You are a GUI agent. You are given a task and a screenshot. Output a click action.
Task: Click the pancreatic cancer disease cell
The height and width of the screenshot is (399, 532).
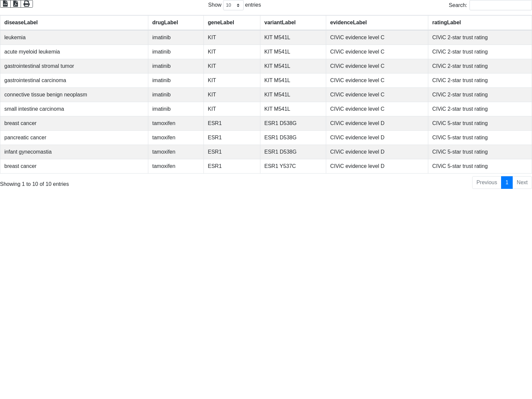(x=25, y=138)
